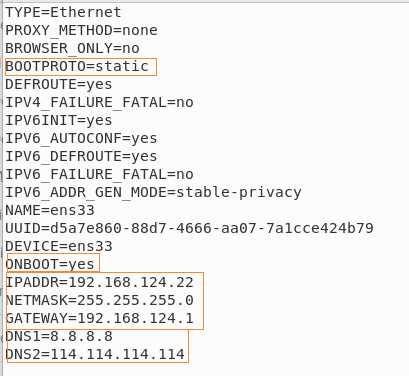Click the NAME=ens33 line
409x376 pixels.
click(50, 210)
